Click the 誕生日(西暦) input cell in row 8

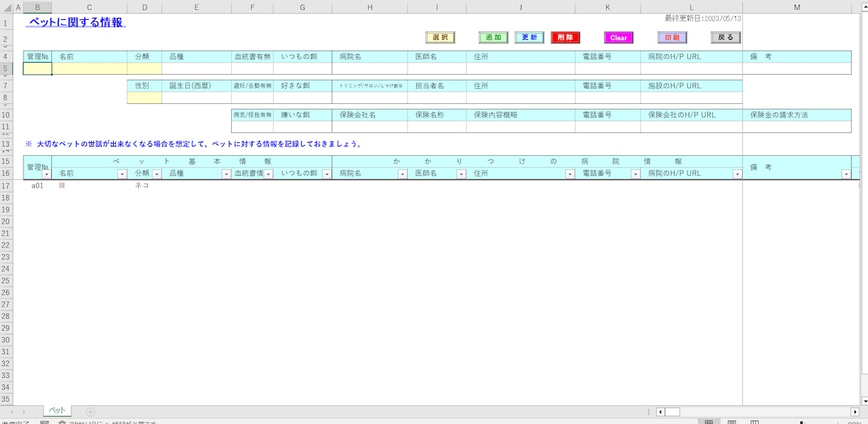[x=196, y=98]
